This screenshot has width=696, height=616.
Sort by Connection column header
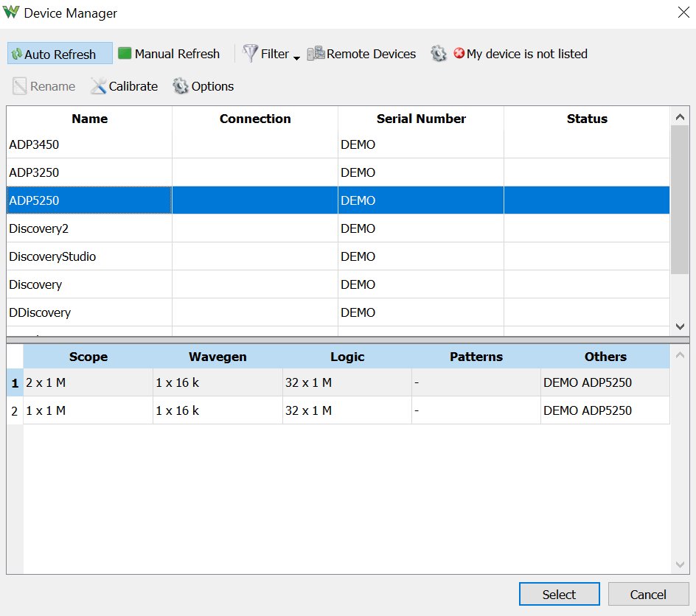tap(255, 119)
